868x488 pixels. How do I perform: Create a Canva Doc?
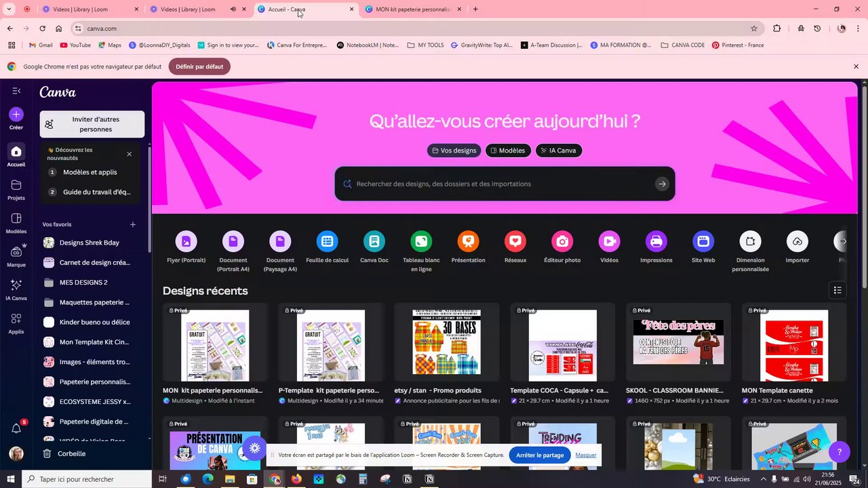(x=374, y=248)
